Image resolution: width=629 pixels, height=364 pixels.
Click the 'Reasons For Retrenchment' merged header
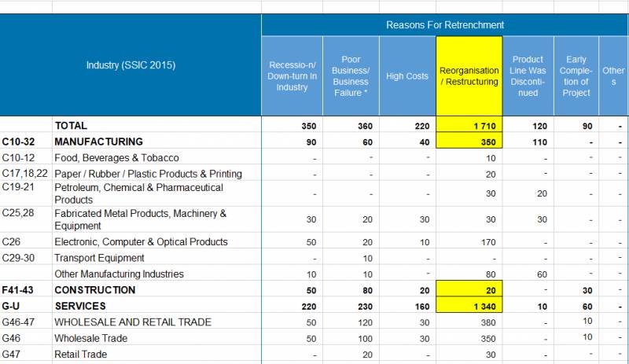click(444, 25)
